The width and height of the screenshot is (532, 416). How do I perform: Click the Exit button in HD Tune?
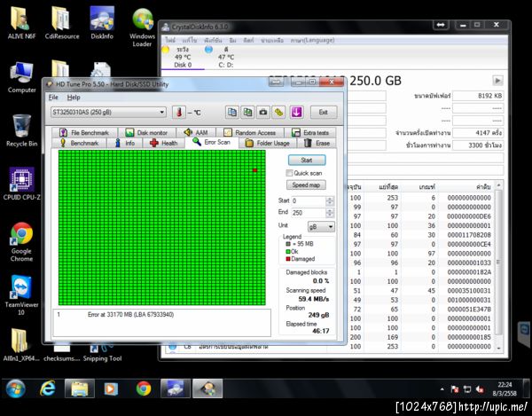pos(324,113)
